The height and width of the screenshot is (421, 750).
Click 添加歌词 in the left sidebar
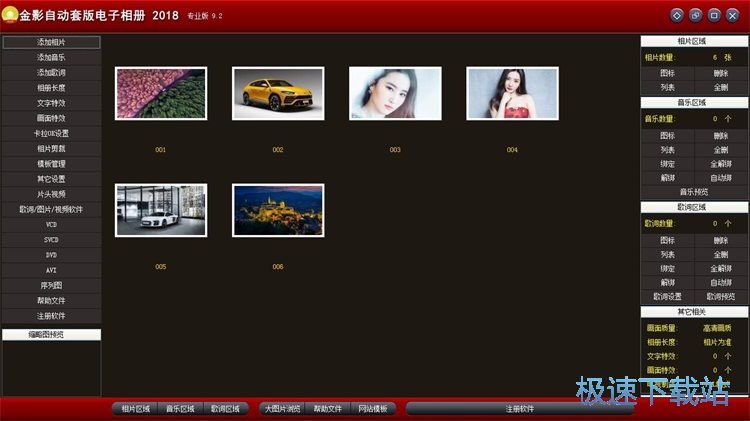click(x=51, y=73)
